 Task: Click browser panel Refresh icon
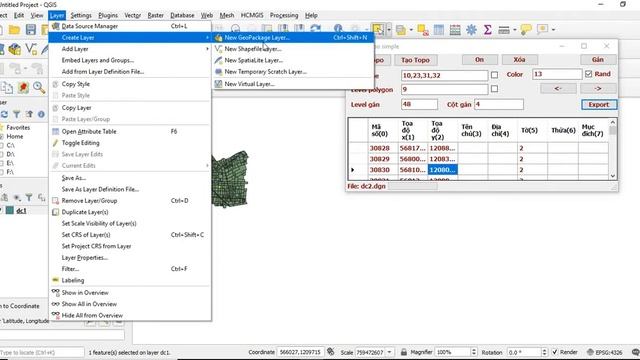coord(4,114)
